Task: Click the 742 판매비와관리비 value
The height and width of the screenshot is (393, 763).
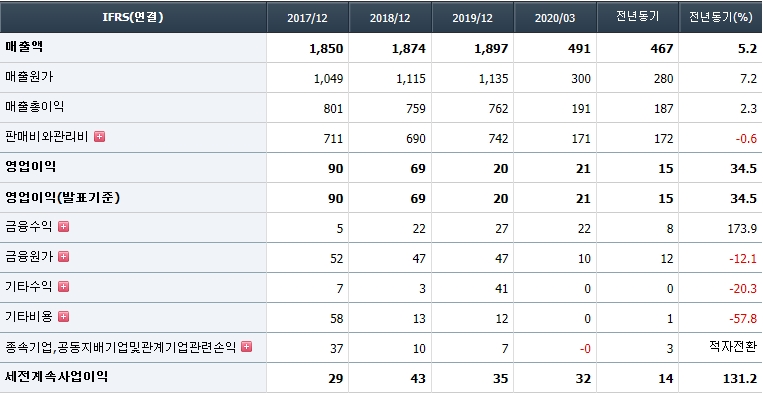Action: coord(498,139)
